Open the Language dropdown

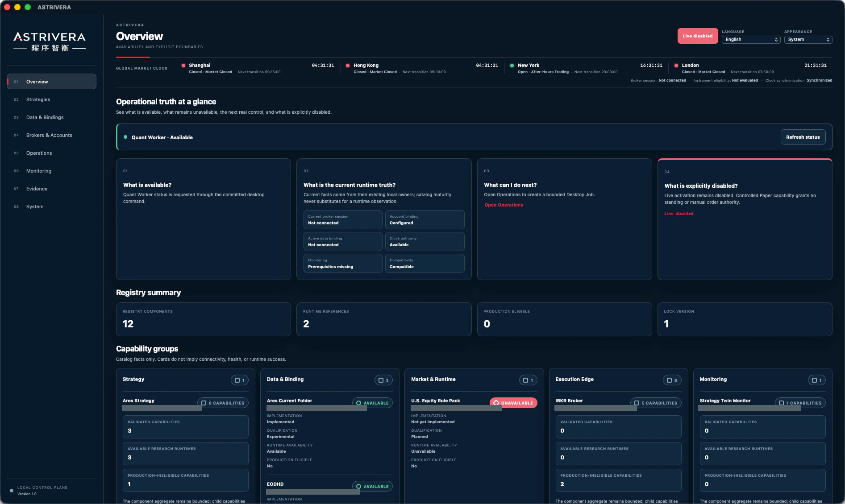pos(751,40)
